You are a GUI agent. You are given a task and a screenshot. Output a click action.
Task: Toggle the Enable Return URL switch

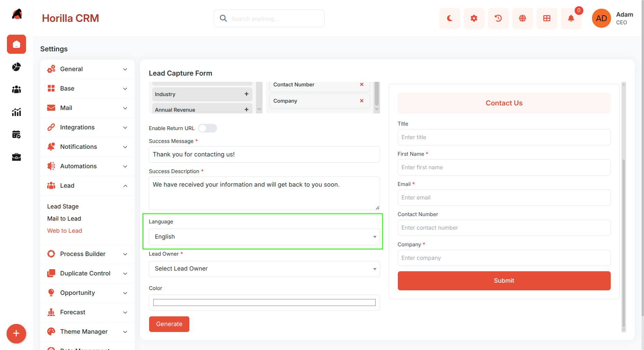(207, 128)
